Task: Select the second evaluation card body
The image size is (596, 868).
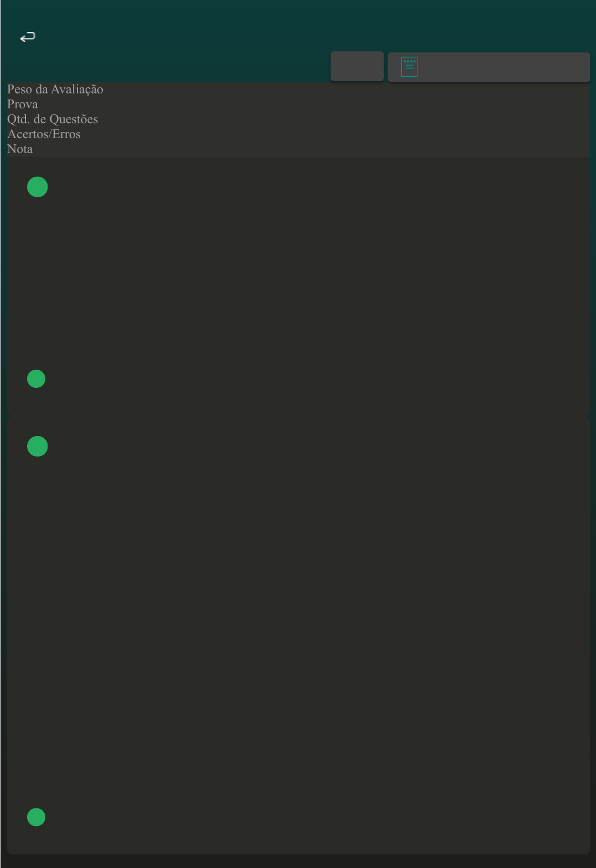Action: (x=299, y=635)
